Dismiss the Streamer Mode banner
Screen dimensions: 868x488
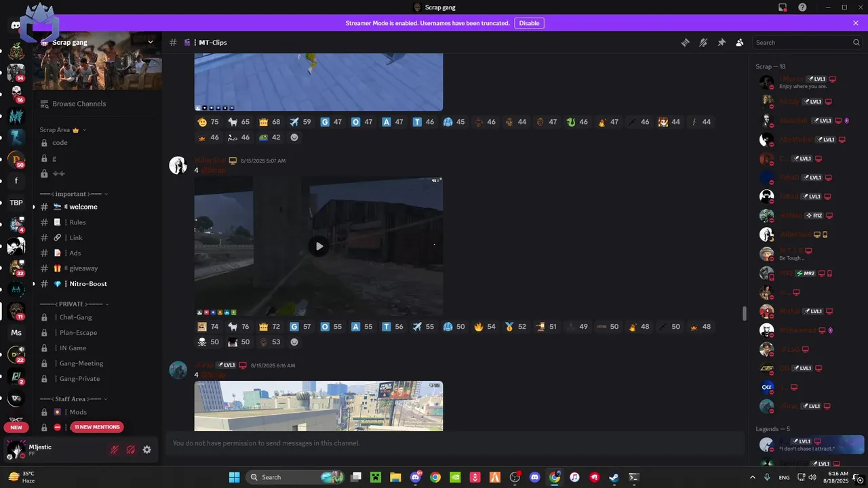(x=856, y=23)
